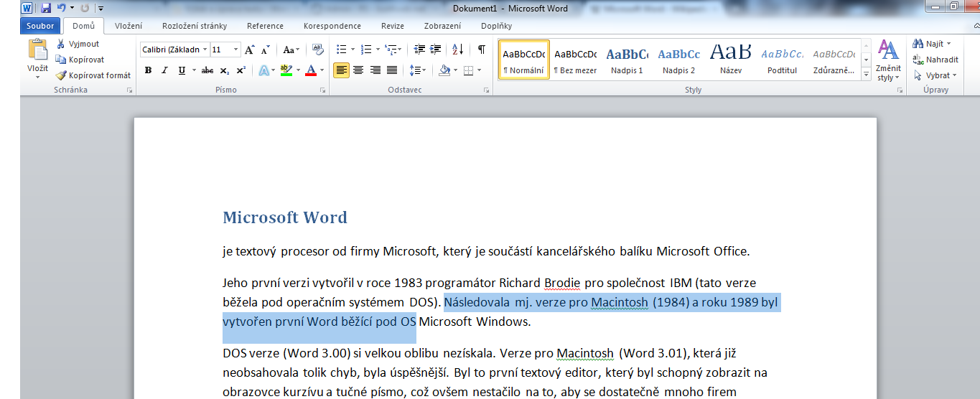Open the Soubor tab
This screenshot has height=399, width=980.
click(40, 26)
